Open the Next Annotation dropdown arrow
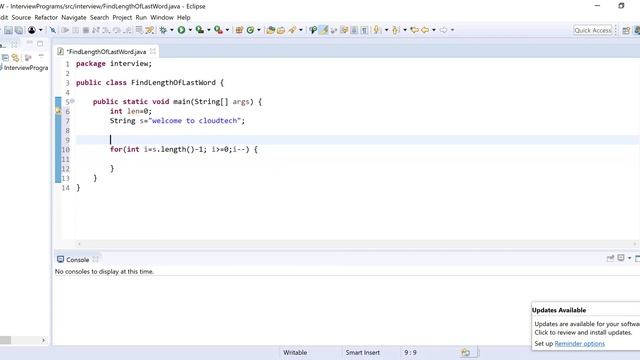 (x=386, y=30)
